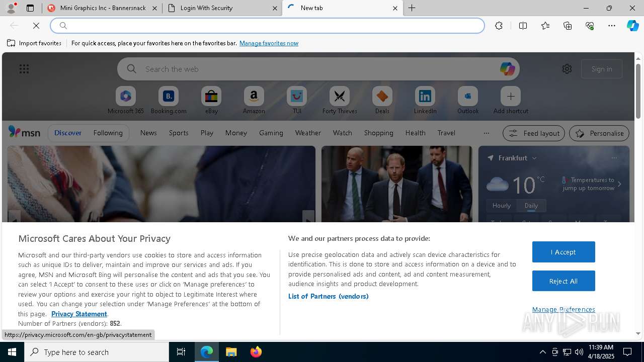Image resolution: width=644 pixels, height=362 pixels.
Task: Open the Travel category
Action: (446, 133)
